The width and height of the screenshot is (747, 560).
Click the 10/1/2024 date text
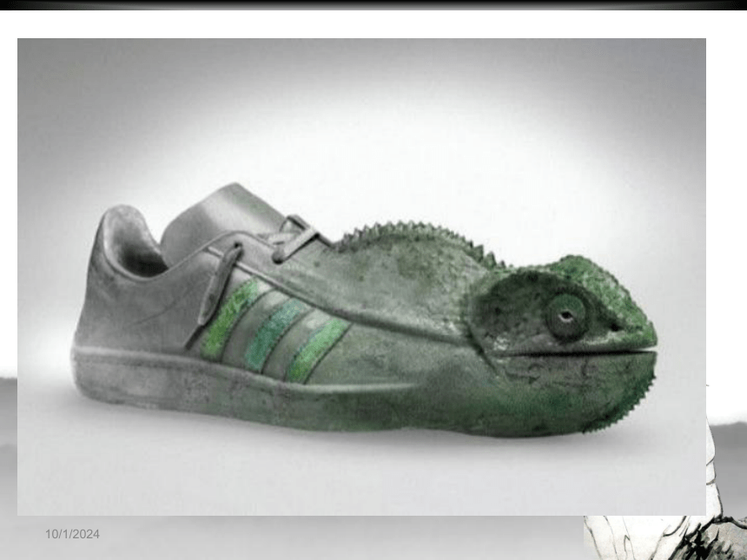pos(72,534)
